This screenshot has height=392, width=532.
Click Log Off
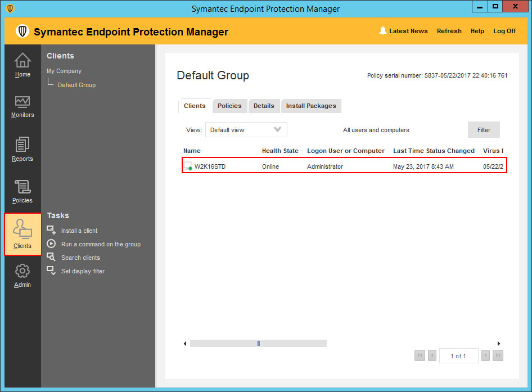(504, 31)
